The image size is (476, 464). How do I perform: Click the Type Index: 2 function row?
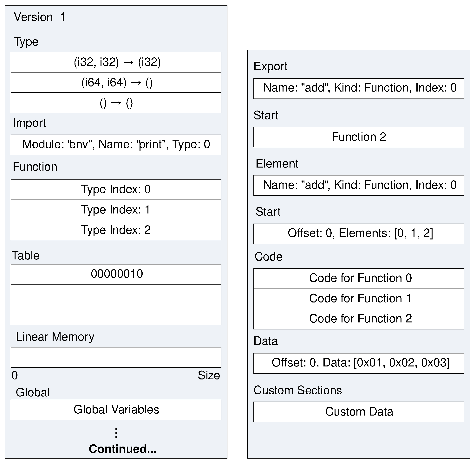pos(116,230)
